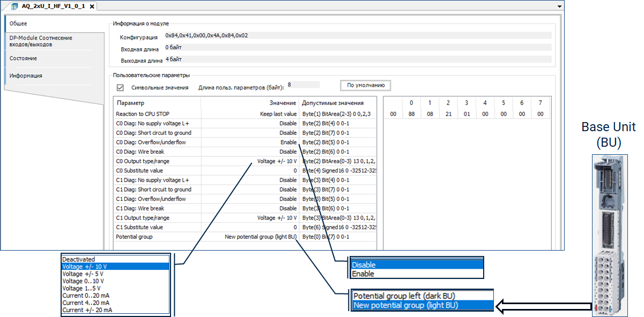Select Voltage 0..10 V in the list
This screenshot has width=644, height=317.
pos(84,281)
